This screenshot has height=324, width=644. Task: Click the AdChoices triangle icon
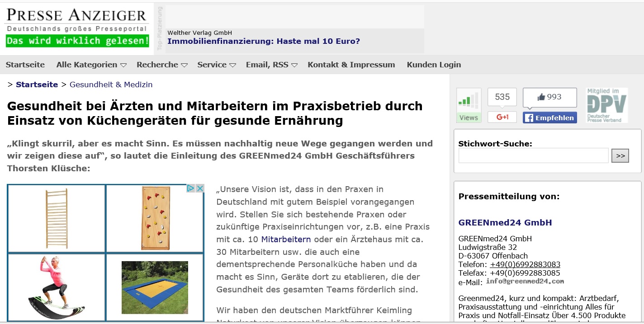pyautogui.click(x=191, y=188)
